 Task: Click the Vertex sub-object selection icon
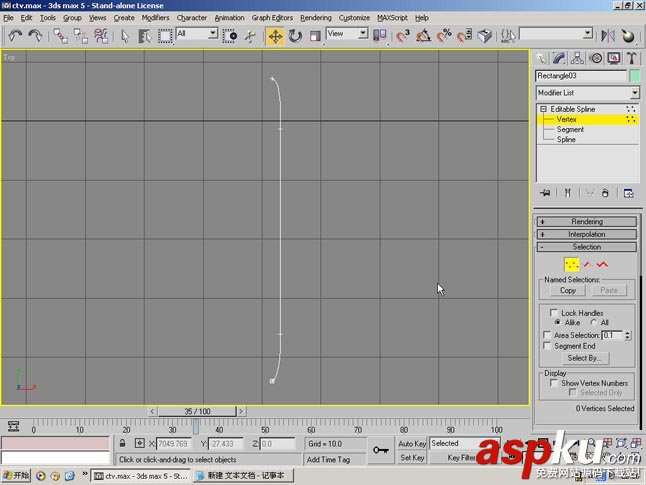571,265
